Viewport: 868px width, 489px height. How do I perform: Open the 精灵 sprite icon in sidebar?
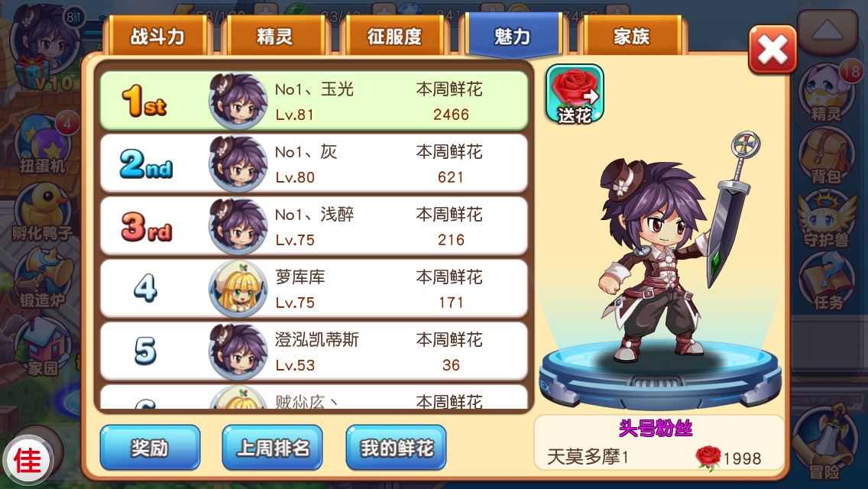(x=827, y=93)
